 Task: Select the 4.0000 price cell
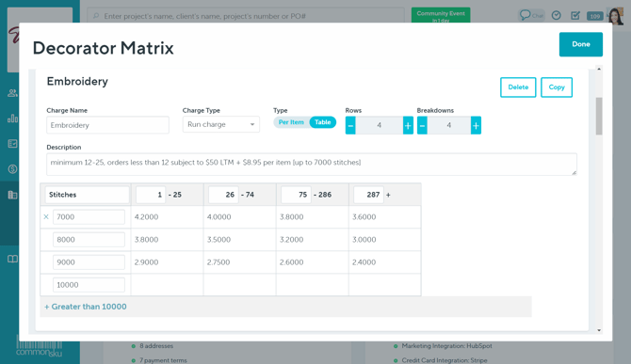coord(239,217)
